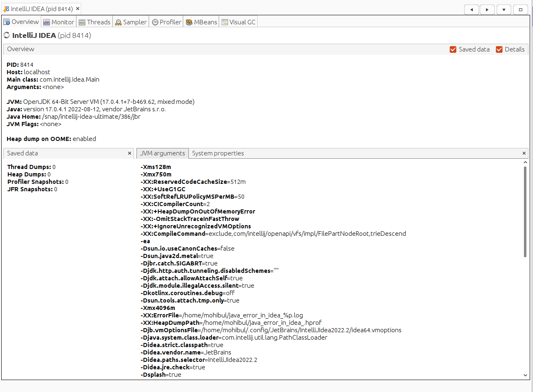Open the Overview tab
Viewport: 533px width, 392px height.
click(21, 22)
